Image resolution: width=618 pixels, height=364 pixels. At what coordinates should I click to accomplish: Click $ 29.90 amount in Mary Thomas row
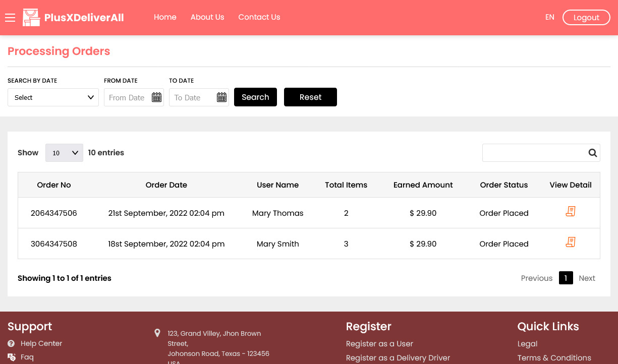coord(423,213)
